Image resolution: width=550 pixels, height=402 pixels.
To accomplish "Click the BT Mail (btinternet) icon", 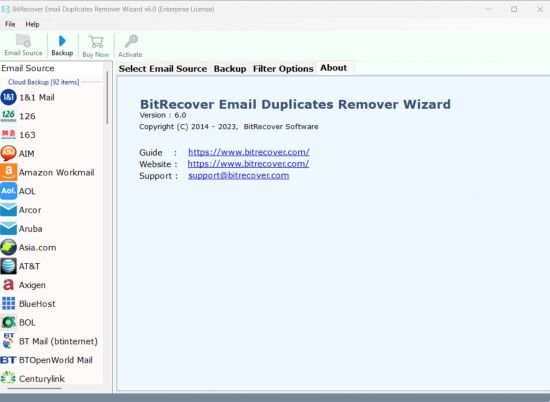I will pyautogui.click(x=8, y=341).
